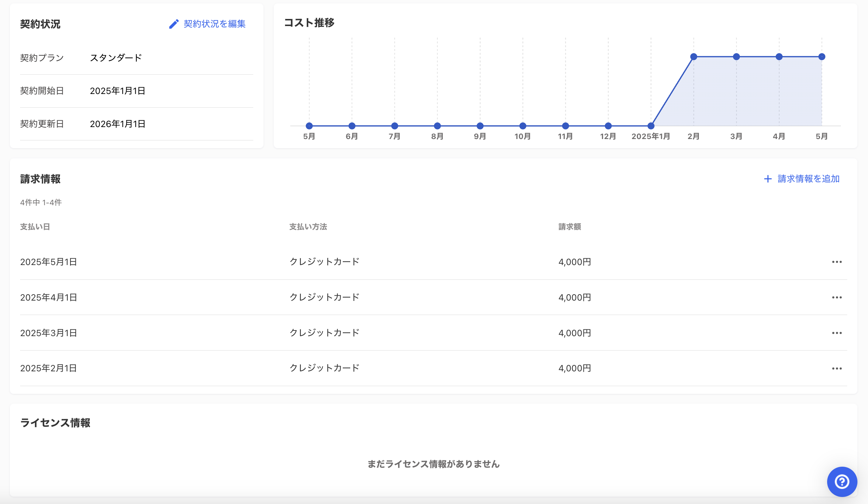Click the 2025年4月1日 payment date cell
The width and height of the screenshot is (868, 504).
click(49, 297)
